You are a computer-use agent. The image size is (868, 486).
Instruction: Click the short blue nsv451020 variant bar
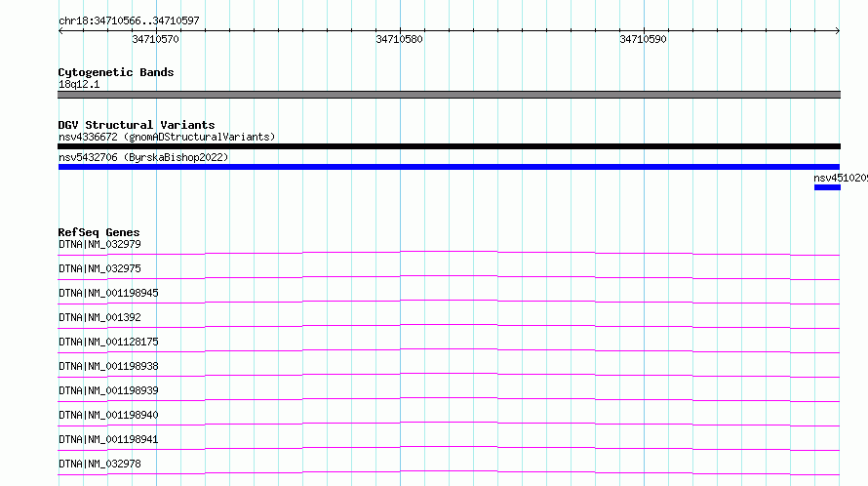coord(828,187)
